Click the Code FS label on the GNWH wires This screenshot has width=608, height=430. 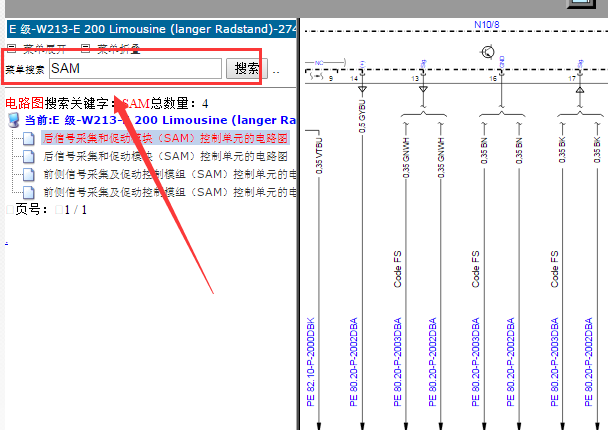tap(397, 269)
